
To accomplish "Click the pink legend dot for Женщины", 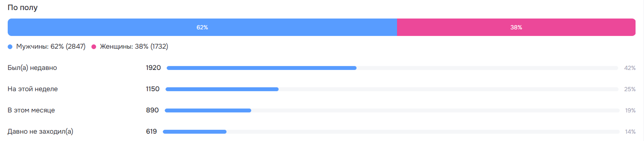I will coord(94,47).
